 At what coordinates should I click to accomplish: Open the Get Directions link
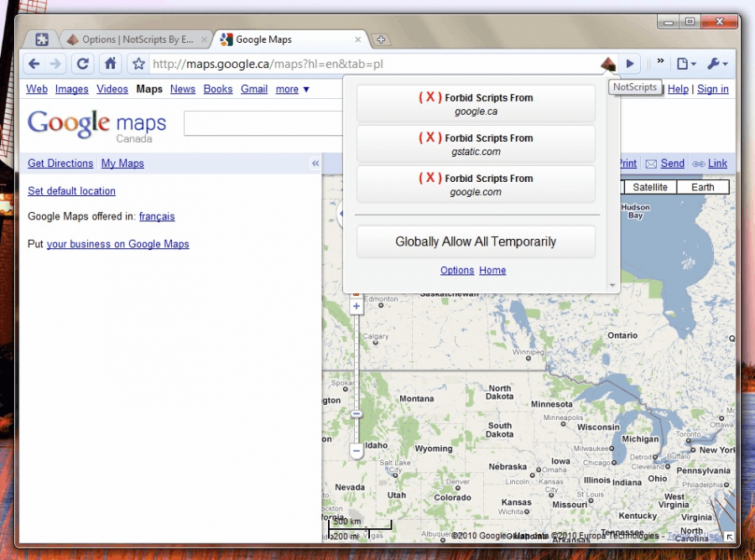pos(60,163)
